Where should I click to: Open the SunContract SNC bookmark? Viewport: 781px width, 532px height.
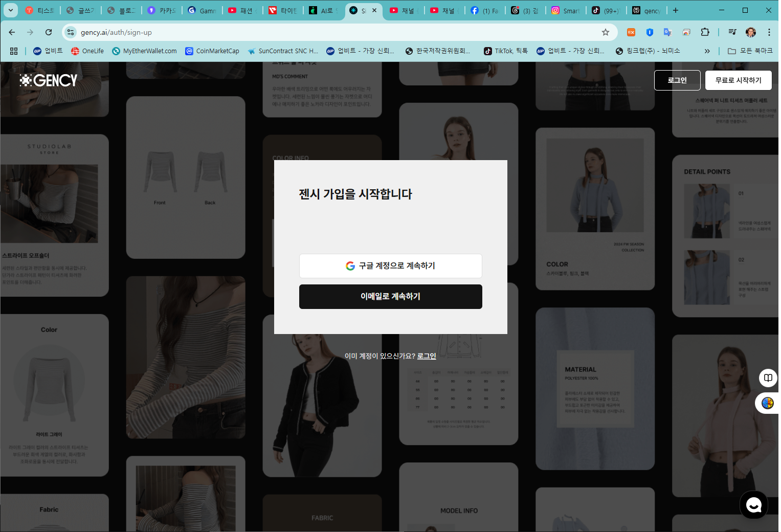[x=283, y=51]
